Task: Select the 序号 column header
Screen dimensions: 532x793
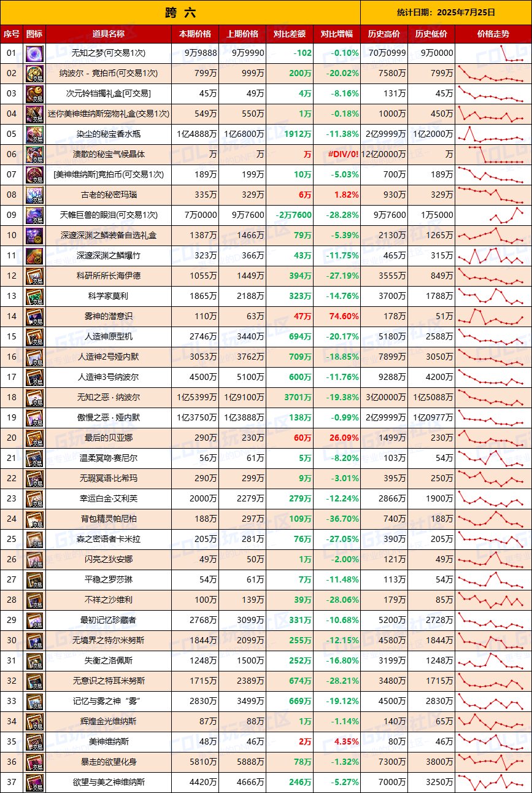Action: (12, 34)
